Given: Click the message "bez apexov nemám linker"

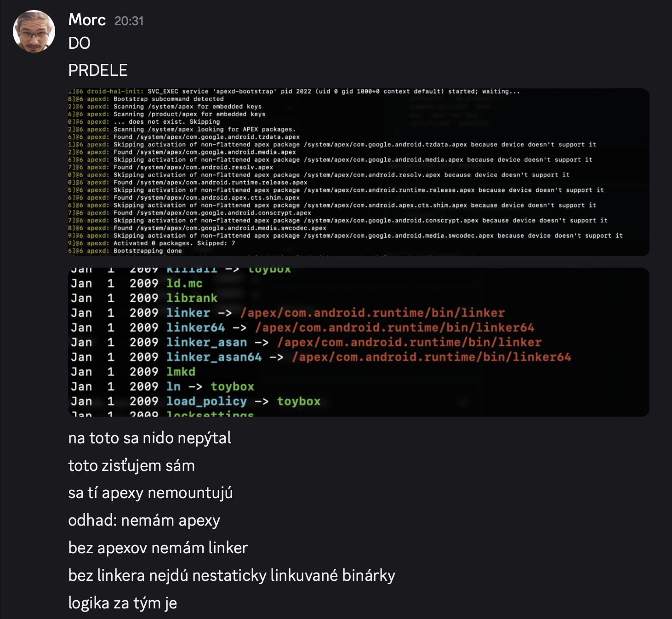Looking at the screenshot, I should click(158, 548).
